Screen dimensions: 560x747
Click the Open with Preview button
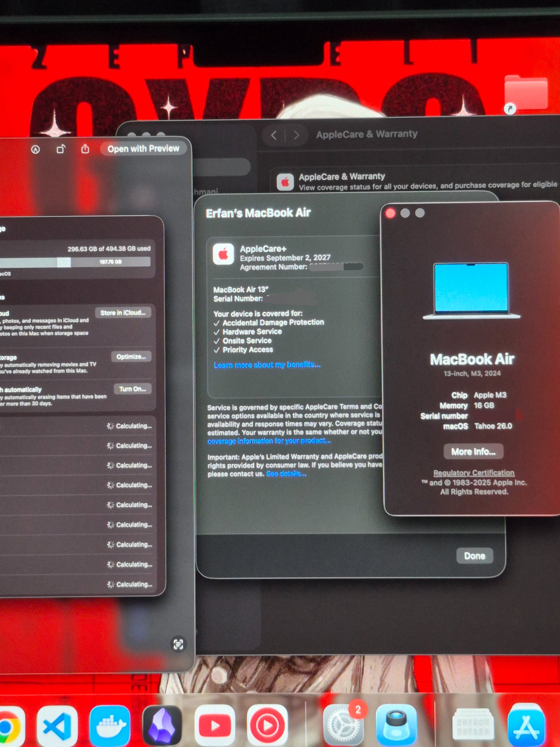143,149
